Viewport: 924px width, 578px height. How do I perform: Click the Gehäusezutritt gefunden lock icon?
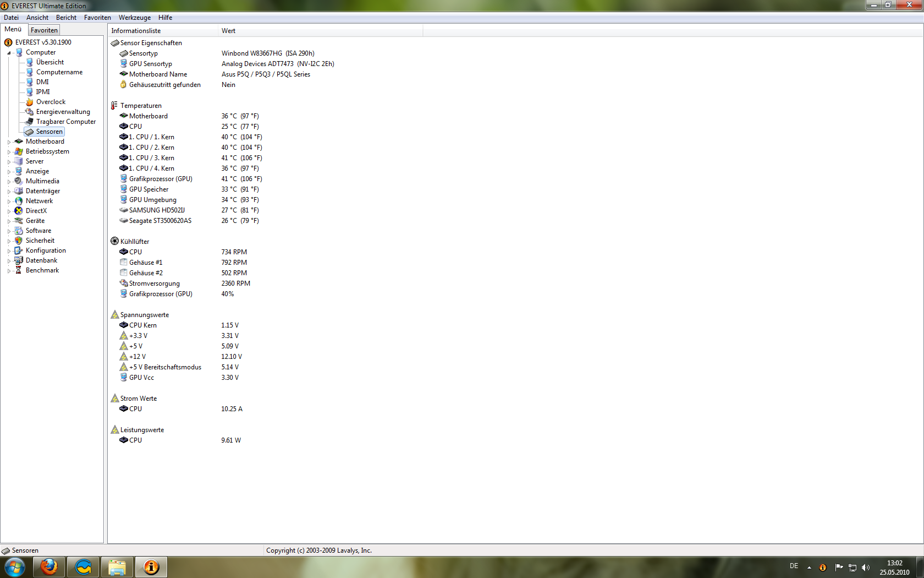[124, 85]
